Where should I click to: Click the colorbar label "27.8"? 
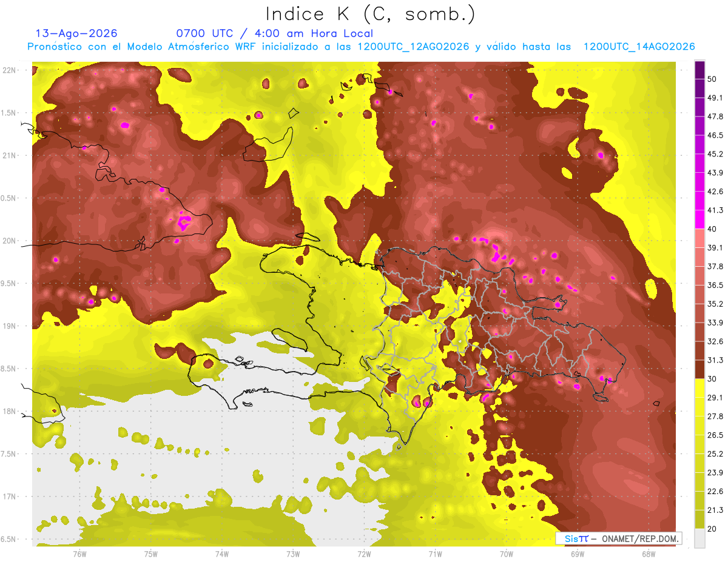coord(715,416)
